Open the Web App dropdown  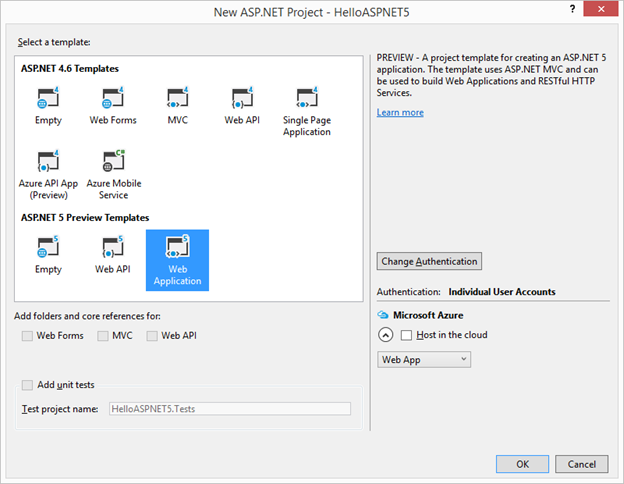point(424,359)
